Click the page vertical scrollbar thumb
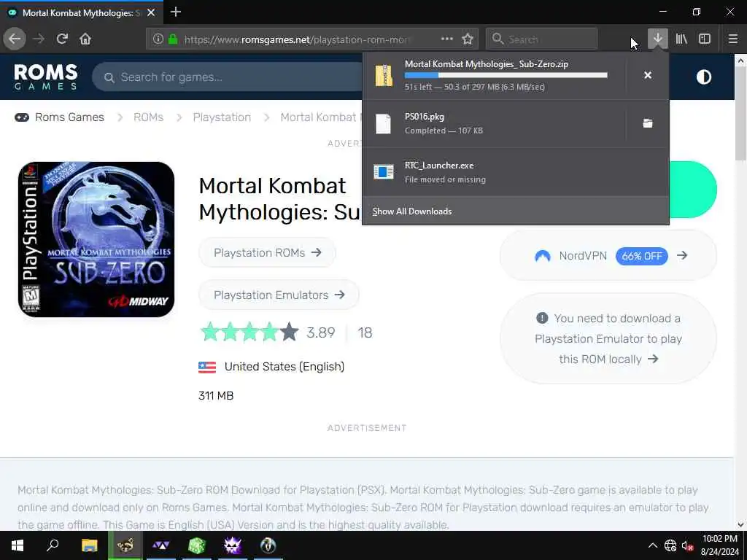 (x=740, y=114)
